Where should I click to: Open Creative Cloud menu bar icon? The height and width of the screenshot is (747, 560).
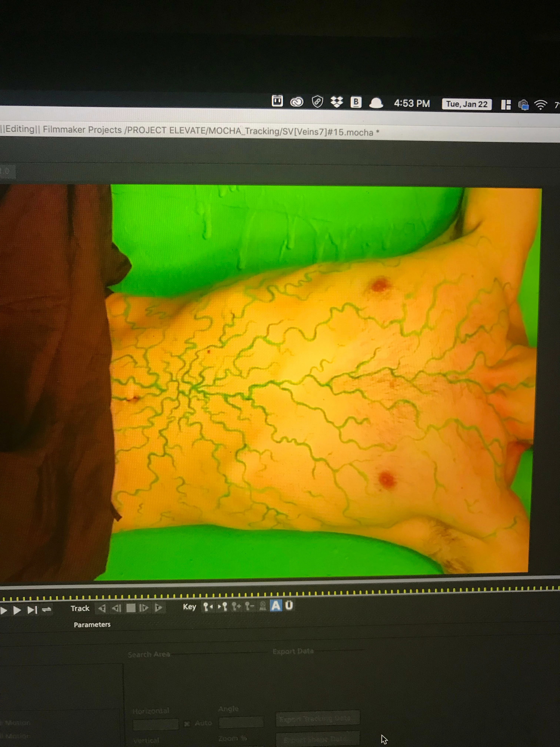coord(297,102)
